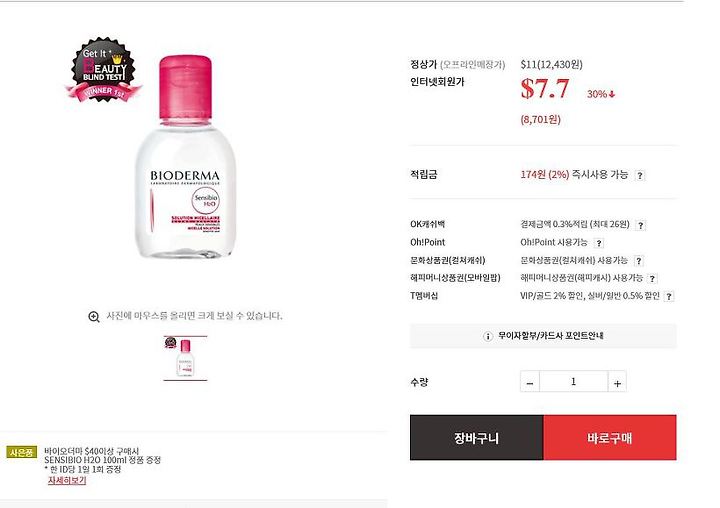Click the Oh!Point help question mark
The width and height of the screenshot is (720, 508).
pos(598,243)
